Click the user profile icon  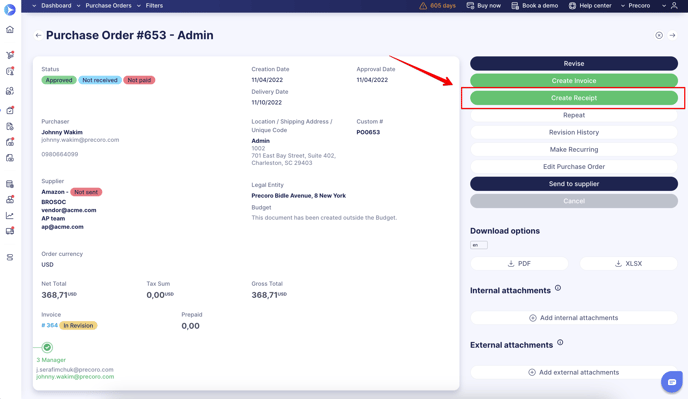tap(674, 6)
